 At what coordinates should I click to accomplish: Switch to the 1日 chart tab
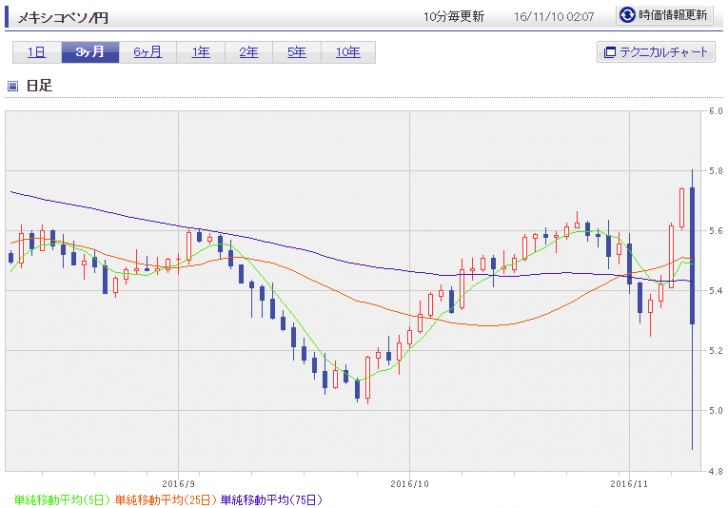click(36, 53)
